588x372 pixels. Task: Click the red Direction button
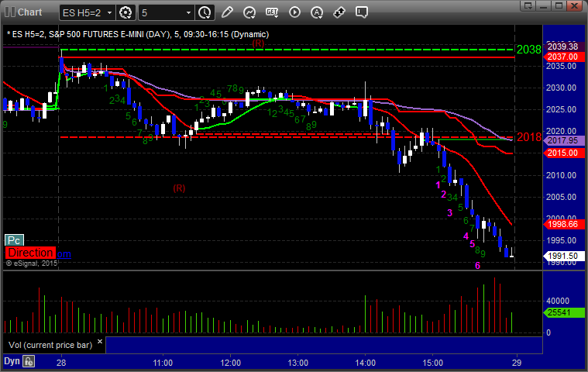pyautogui.click(x=30, y=253)
